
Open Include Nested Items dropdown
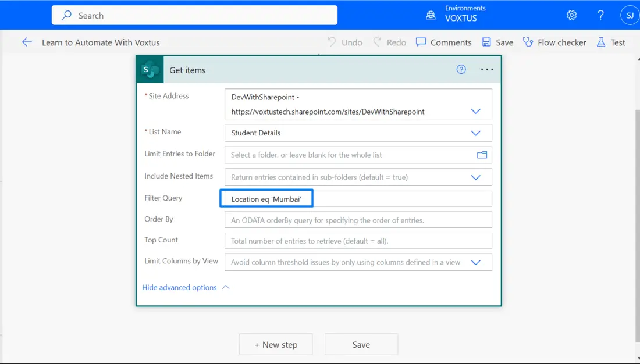(x=475, y=177)
